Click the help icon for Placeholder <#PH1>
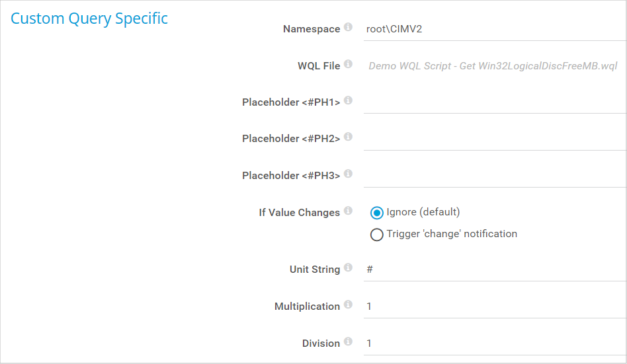 pyautogui.click(x=348, y=101)
